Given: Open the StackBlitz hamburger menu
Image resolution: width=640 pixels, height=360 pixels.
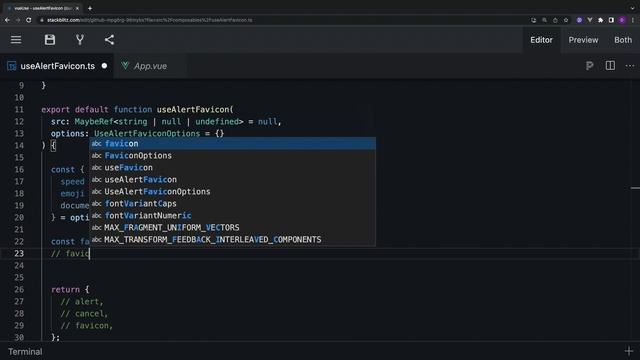Looking at the screenshot, I should (x=16, y=40).
